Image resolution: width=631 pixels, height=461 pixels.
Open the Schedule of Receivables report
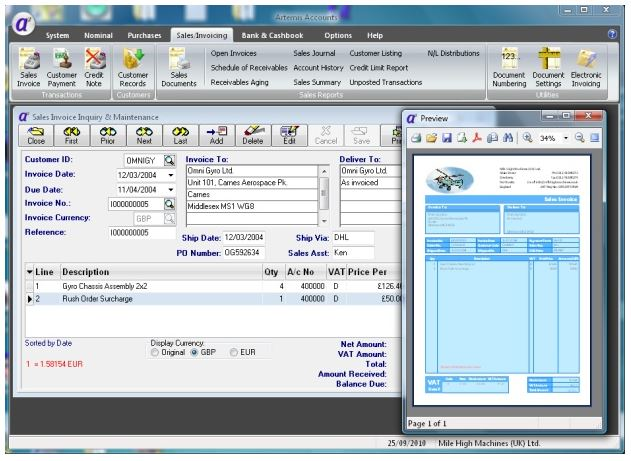pyautogui.click(x=249, y=68)
